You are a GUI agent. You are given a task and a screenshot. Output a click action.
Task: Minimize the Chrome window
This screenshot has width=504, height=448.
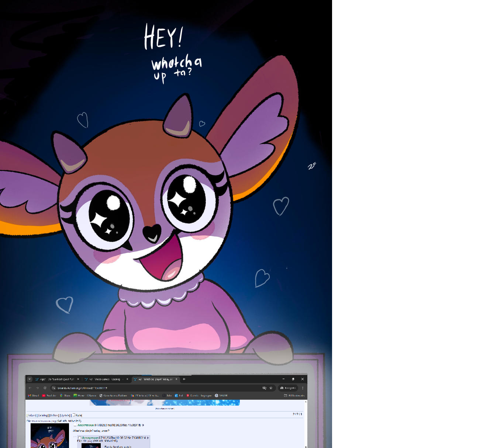pos(283,379)
